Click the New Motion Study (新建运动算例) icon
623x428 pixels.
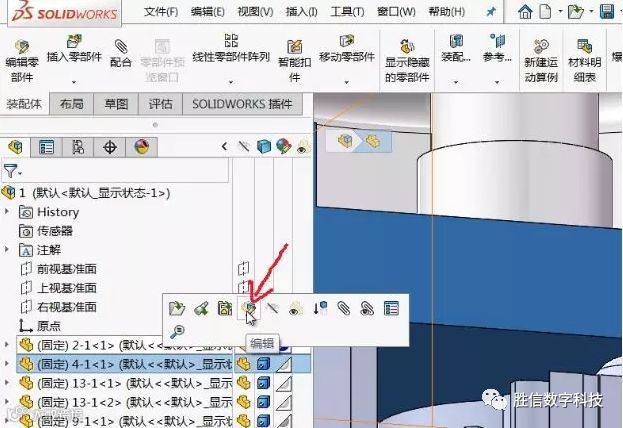pyautogui.click(x=541, y=47)
